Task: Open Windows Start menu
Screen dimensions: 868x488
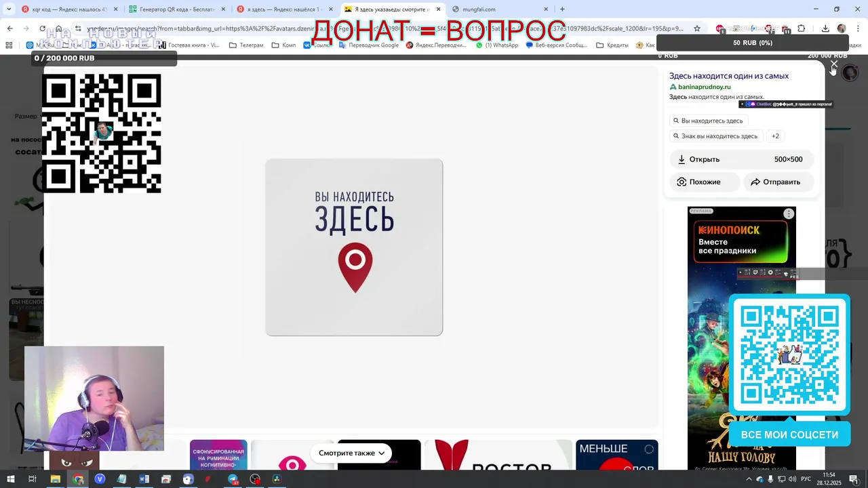Action: pyautogui.click(x=10, y=479)
